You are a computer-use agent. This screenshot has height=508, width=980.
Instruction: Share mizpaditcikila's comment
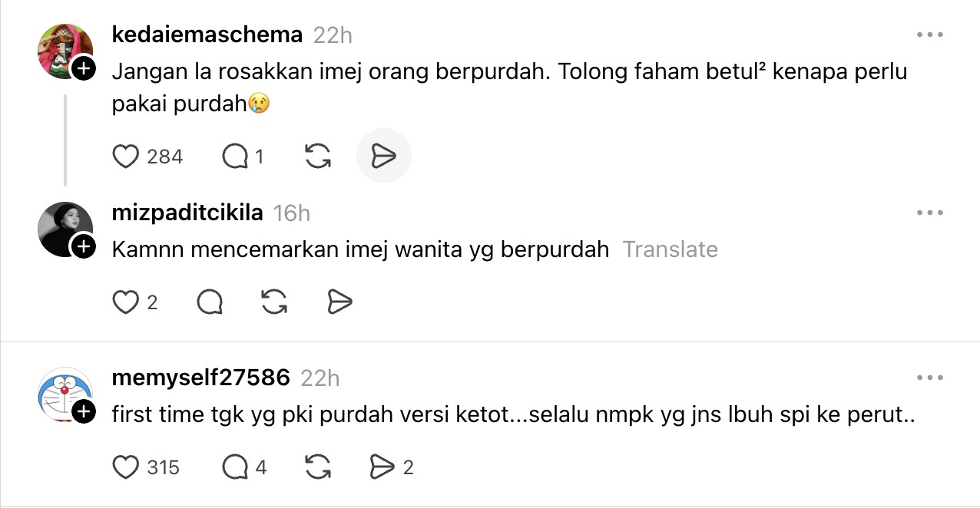coord(339,302)
